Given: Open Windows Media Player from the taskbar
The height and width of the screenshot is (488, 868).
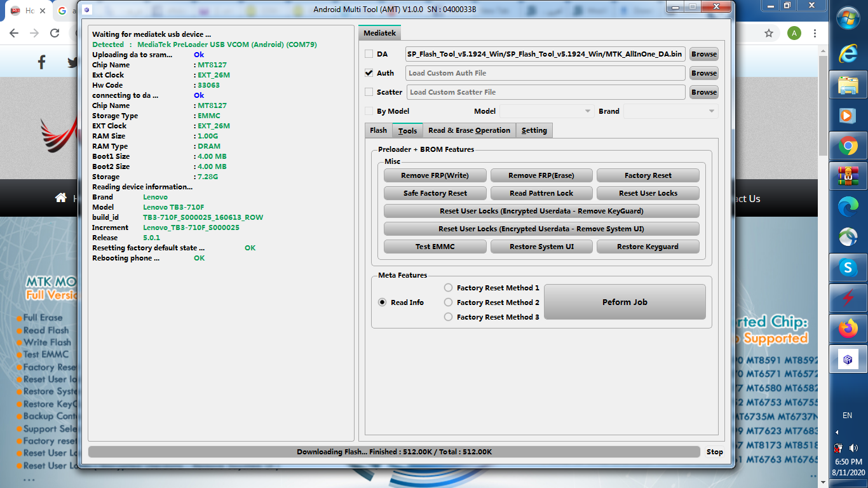Looking at the screenshot, I should pos(848,116).
